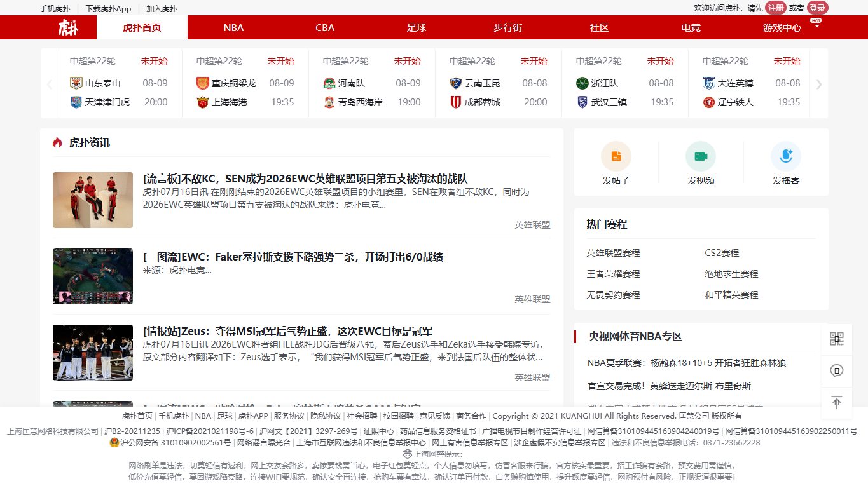
Task: Click 浙江队 team crest icon
Action: tap(582, 83)
